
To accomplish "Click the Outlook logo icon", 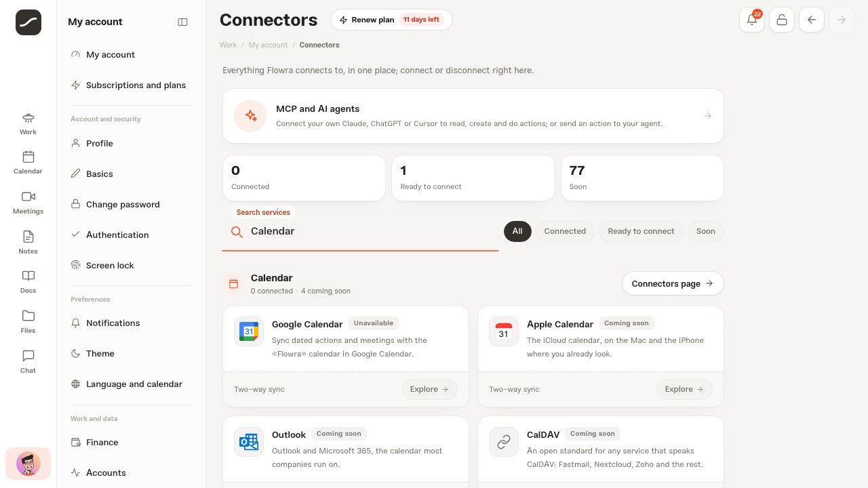I will (x=249, y=442).
